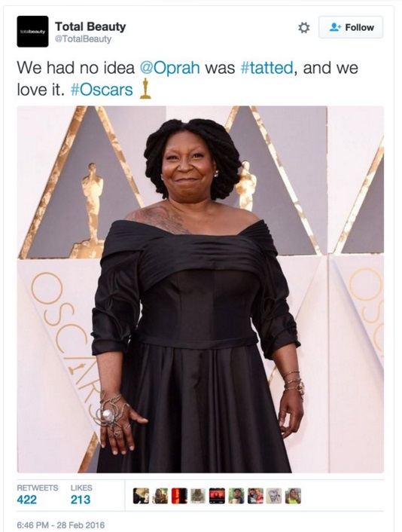This screenshot has width=402, height=532.
Task: Enlarge the red carpet photo
Action: 200,289
